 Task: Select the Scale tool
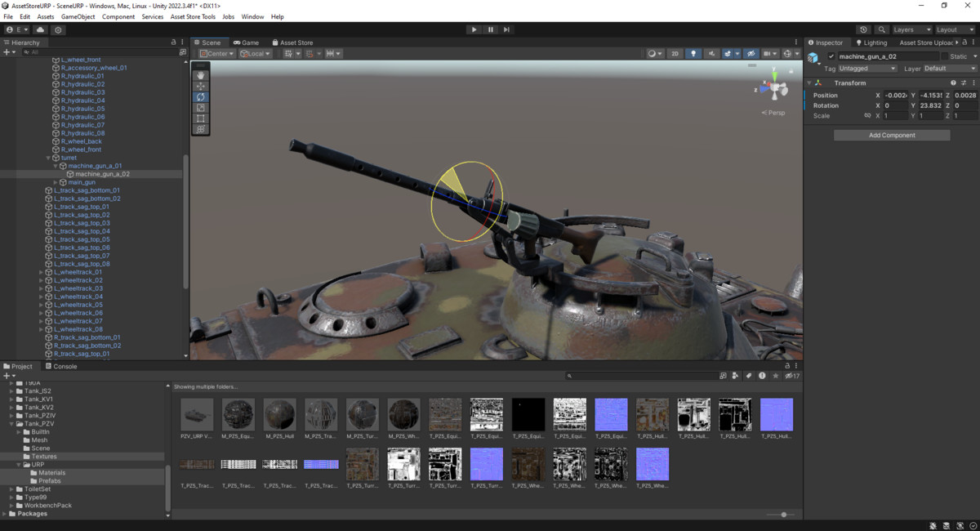click(x=200, y=109)
